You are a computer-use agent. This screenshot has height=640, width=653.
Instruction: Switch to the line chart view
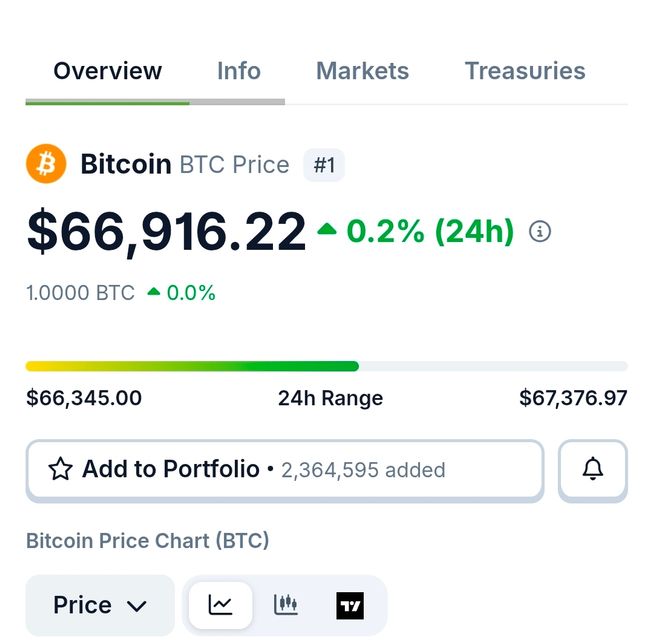pyautogui.click(x=220, y=605)
